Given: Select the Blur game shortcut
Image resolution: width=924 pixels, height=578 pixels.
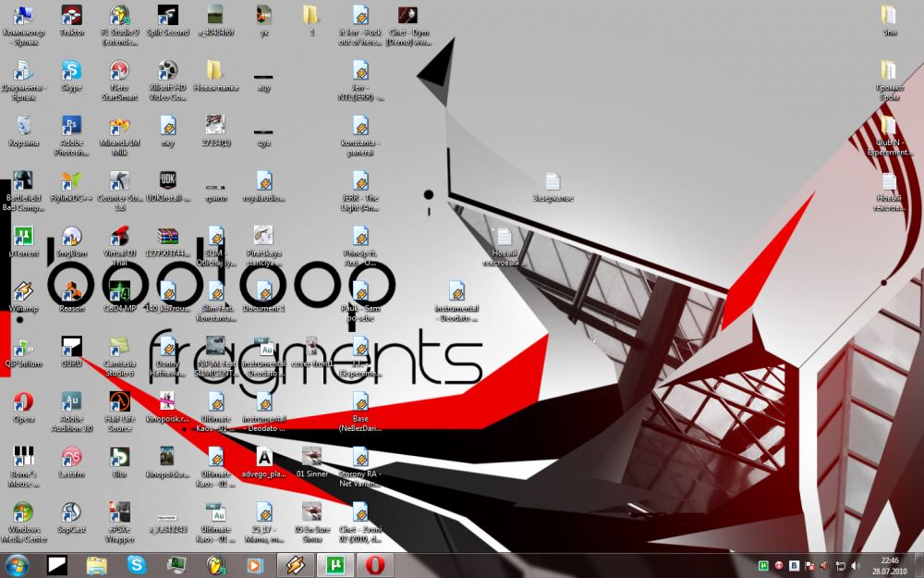Looking at the screenshot, I should click(x=119, y=462).
